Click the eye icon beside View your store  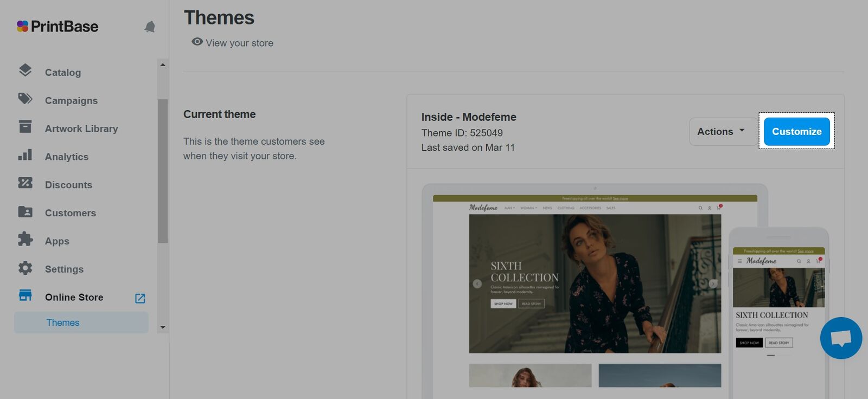pyautogui.click(x=197, y=42)
